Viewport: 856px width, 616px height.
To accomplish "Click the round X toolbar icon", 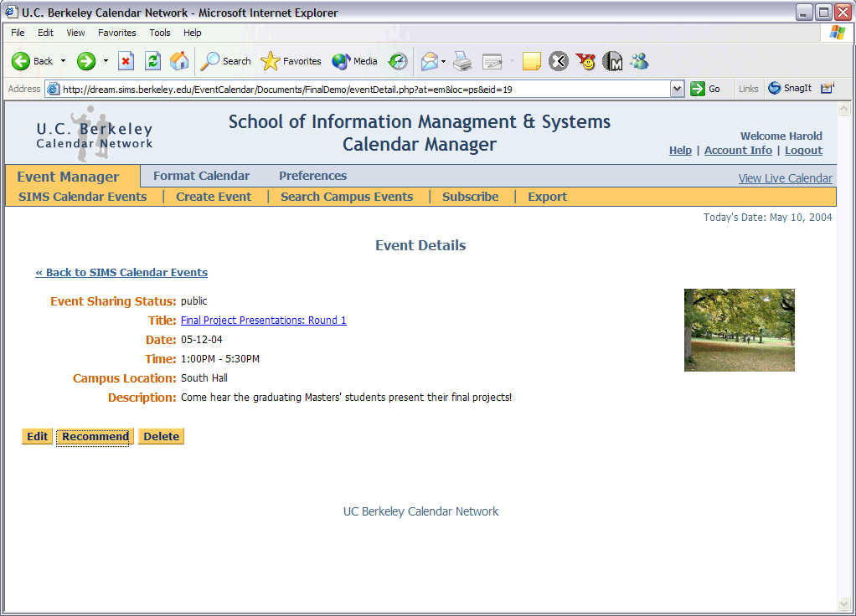I will [x=559, y=61].
